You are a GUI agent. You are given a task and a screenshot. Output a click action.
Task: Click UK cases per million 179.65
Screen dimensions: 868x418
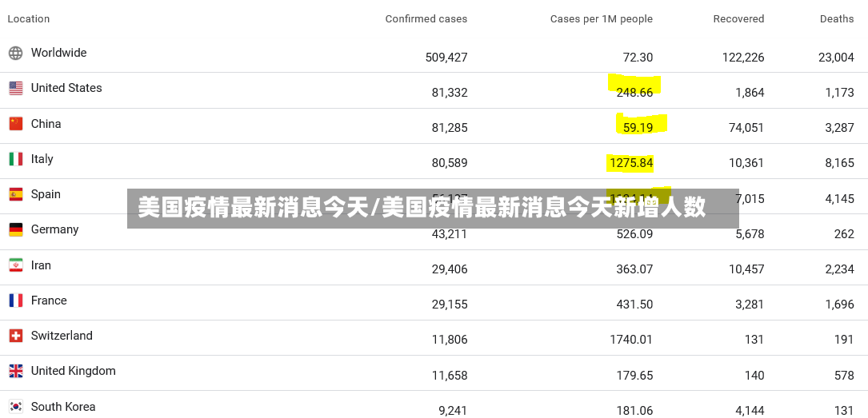point(634,376)
